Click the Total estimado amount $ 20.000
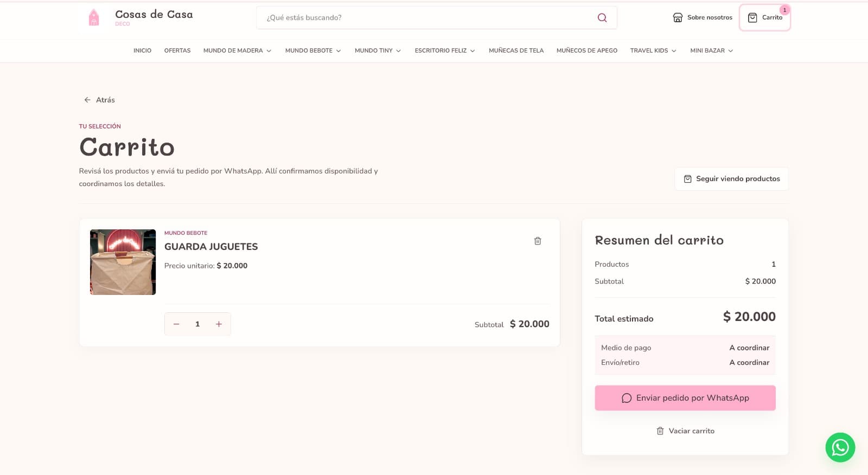868x475 pixels. 749,317
